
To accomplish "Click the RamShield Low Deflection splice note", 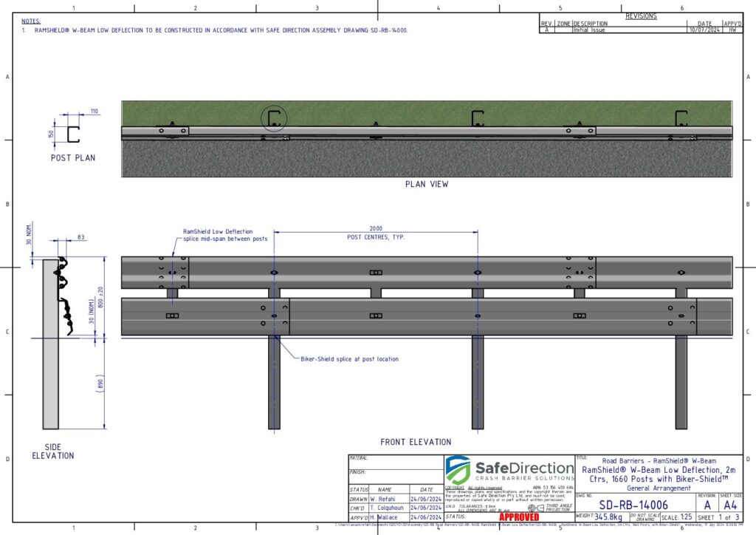I will tap(218, 235).
